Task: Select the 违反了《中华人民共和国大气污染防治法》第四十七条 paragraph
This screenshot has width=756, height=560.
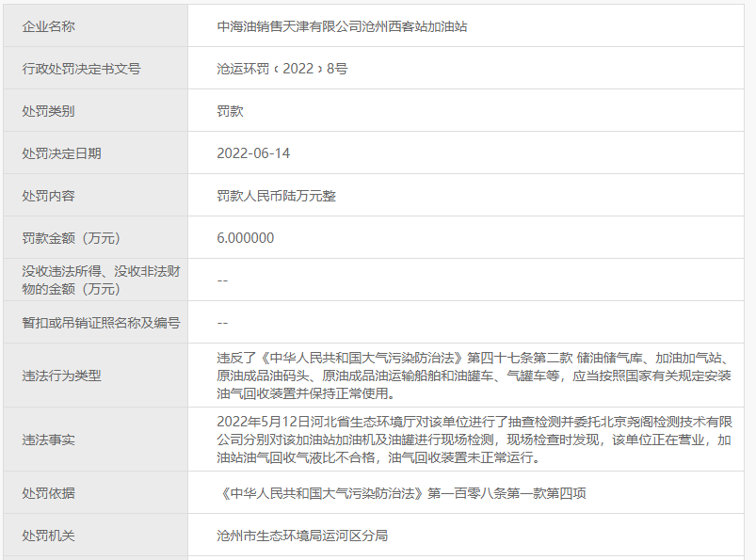Action: [x=474, y=376]
